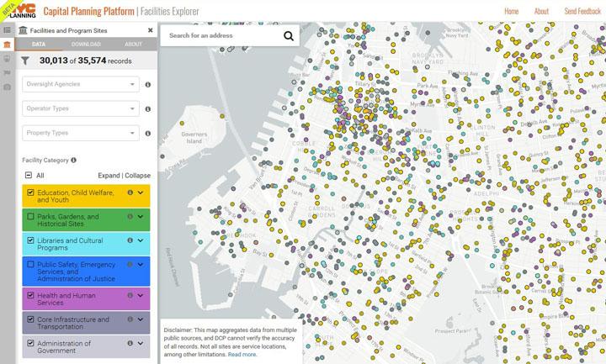Open the About tab in panel
The image size is (606, 364).
click(x=133, y=45)
